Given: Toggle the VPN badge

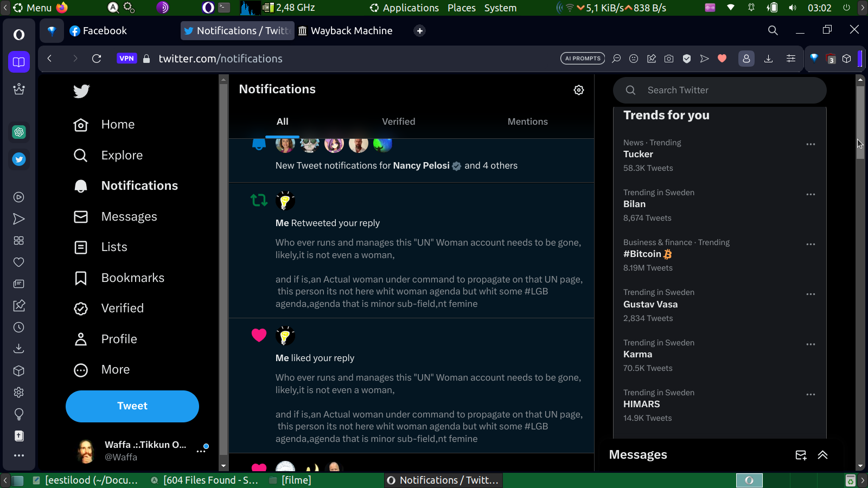Looking at the screenshot, I should click(x=126, y=59).
